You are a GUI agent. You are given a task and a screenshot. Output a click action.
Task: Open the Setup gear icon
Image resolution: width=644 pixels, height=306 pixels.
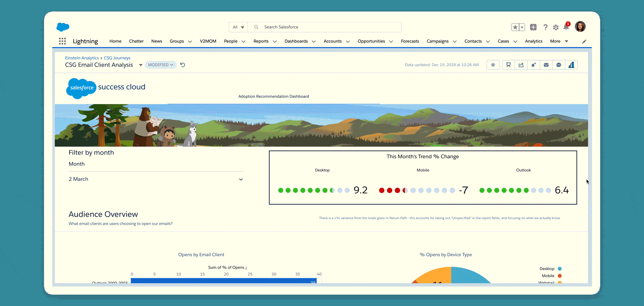pyautogui.click(x=556, y=28)
